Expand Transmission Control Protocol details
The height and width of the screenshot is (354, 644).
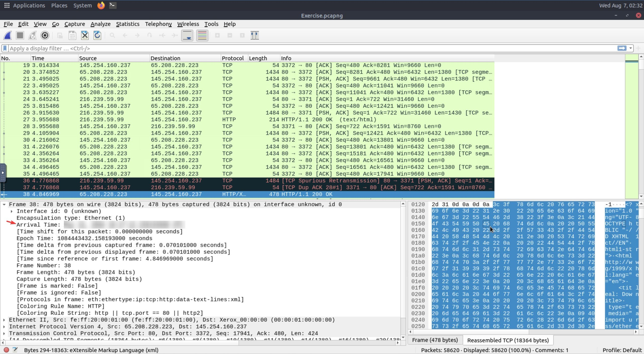[4, 333]
